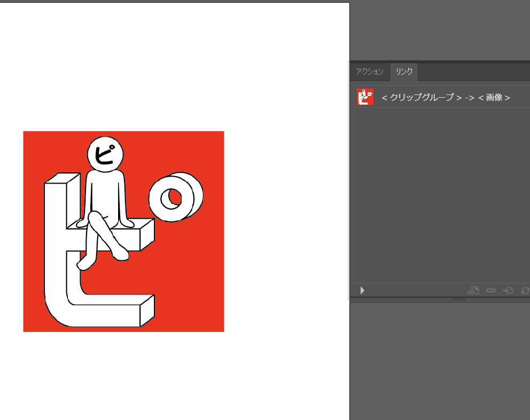Click the link thumbnail in the Links panel

[365, 97]
